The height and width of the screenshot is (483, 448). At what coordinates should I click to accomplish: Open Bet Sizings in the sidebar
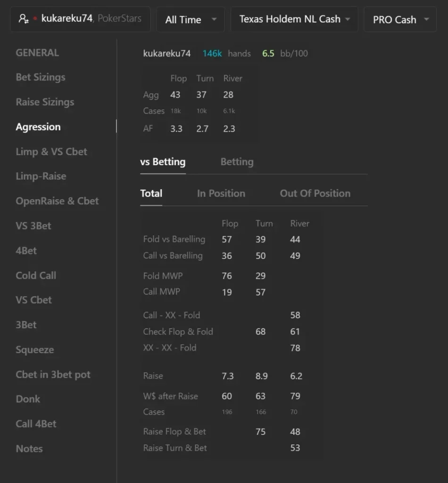click(x=41, y=77)
